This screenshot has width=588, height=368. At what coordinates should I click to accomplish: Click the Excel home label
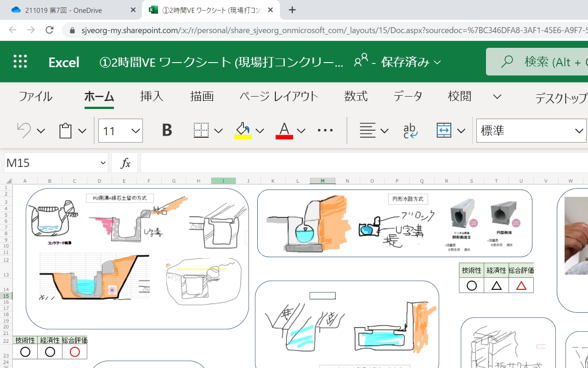(x=64, y=62)
